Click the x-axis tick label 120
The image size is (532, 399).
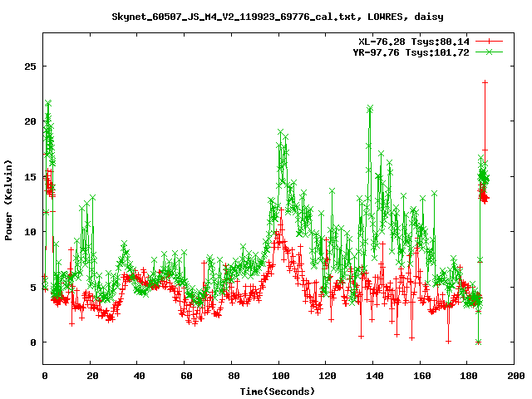(x=328, y=376)
